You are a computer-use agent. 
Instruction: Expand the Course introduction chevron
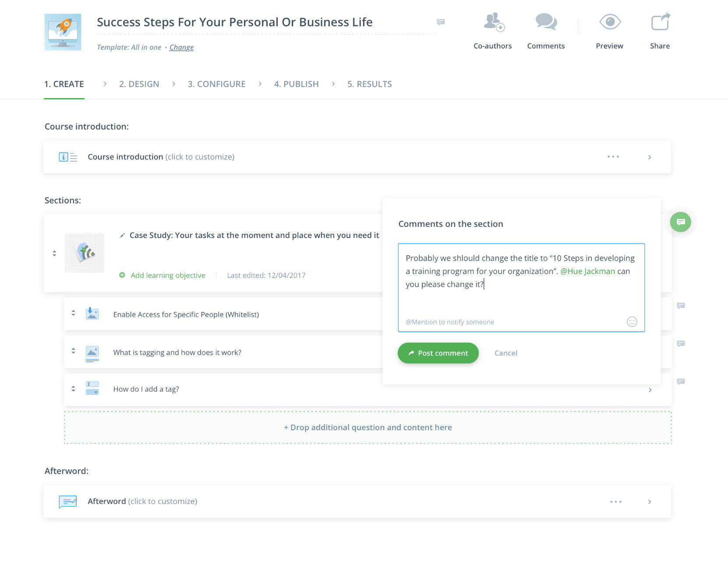(x=650, y=157)
